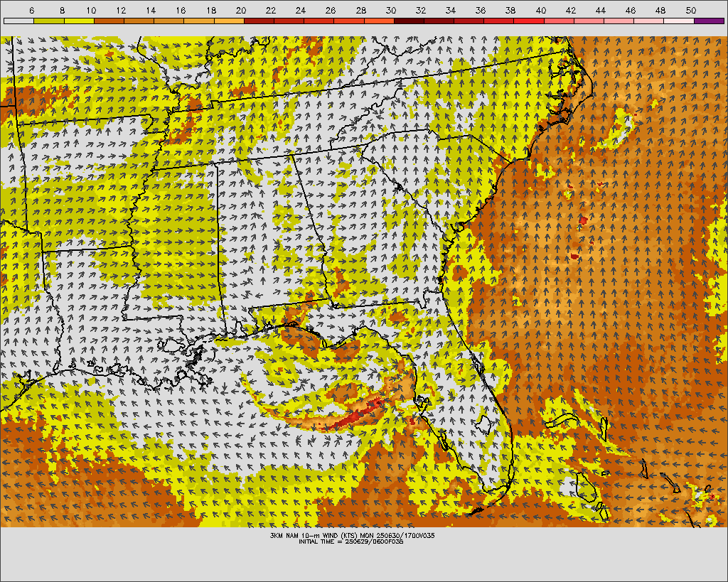Select the legend swatch between 10 and 12
728x582 pixels.
[109, 21]
